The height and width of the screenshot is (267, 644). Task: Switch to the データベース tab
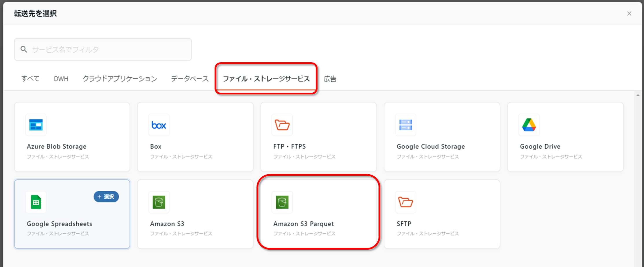click(190, 79)
